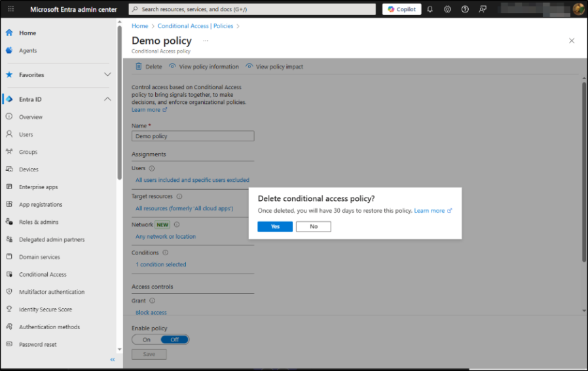Screen dimensions: 588x371
Task: Open the Copilot button
Action: [x=401, y=9]
